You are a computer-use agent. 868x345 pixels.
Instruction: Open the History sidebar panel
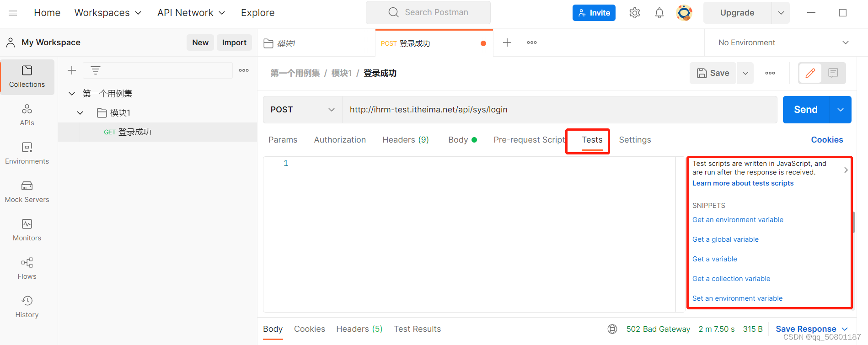(x=27, y=307)
